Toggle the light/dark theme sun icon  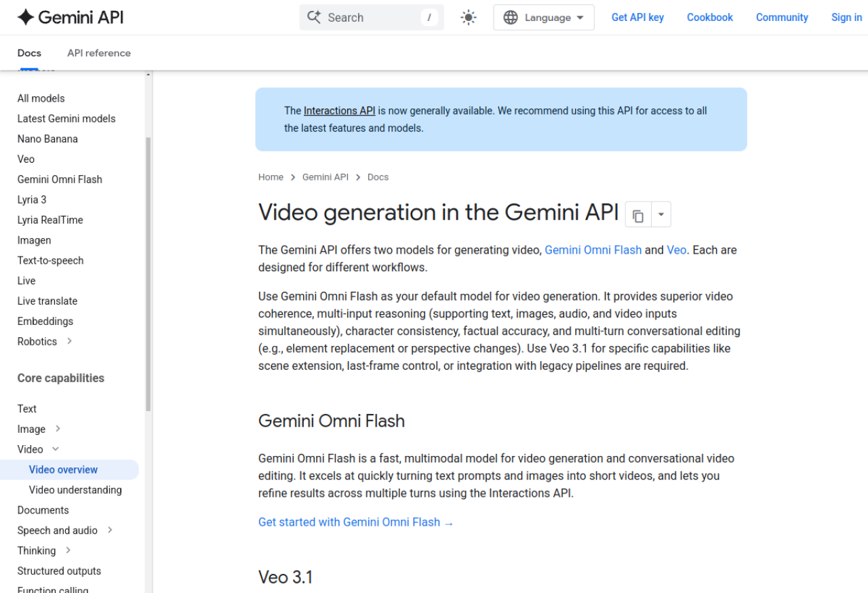[469, 18]
